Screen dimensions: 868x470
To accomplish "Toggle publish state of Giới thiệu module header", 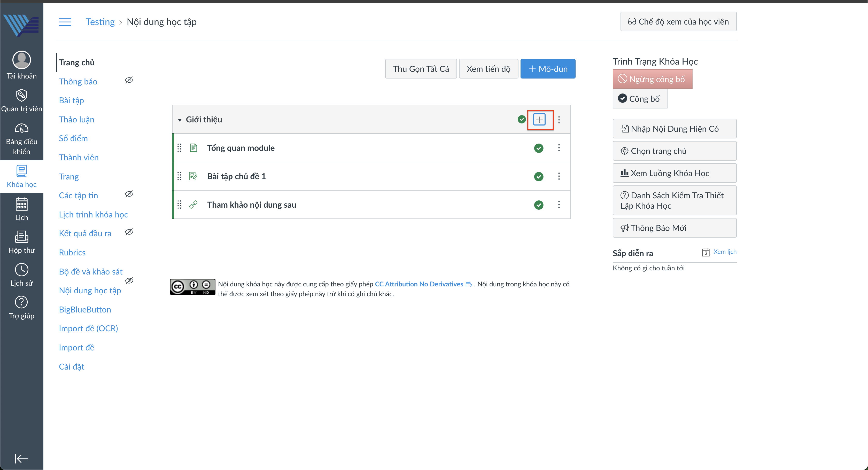I will pyautogui.click(x=521, y=119).
